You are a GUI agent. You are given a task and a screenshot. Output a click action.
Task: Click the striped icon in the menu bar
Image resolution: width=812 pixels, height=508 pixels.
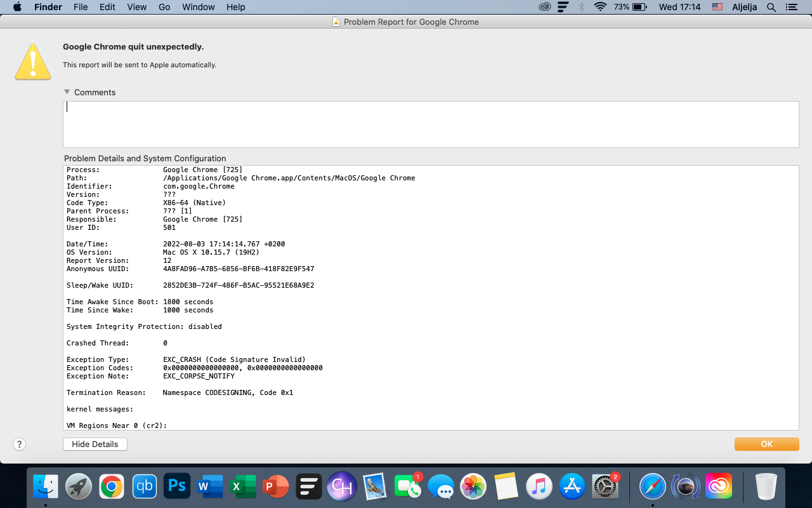point(563,7)
